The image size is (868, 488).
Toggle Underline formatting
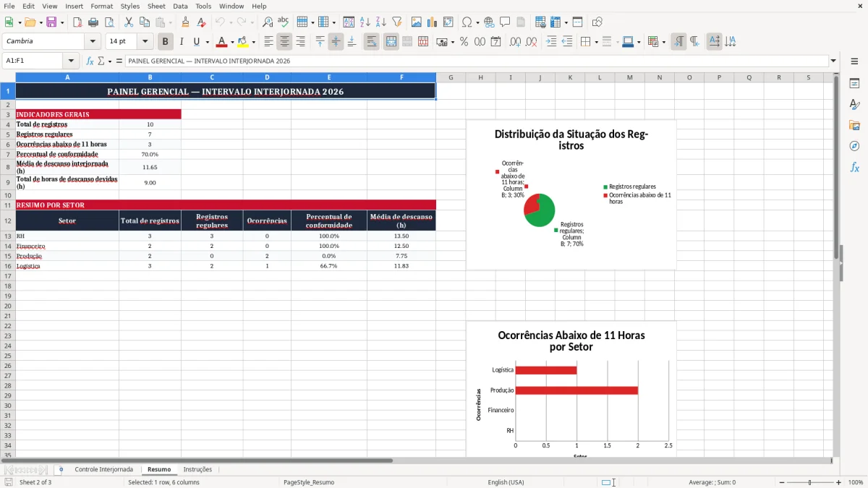point(196,42)
